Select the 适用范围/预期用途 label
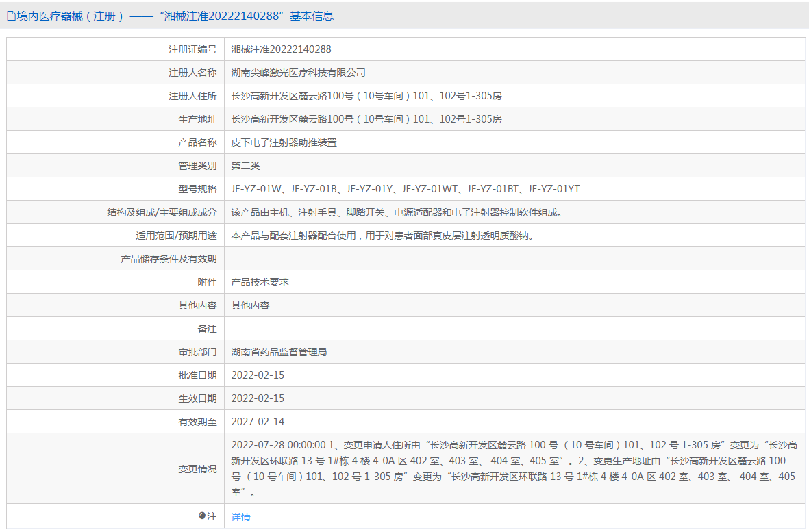 177,236
